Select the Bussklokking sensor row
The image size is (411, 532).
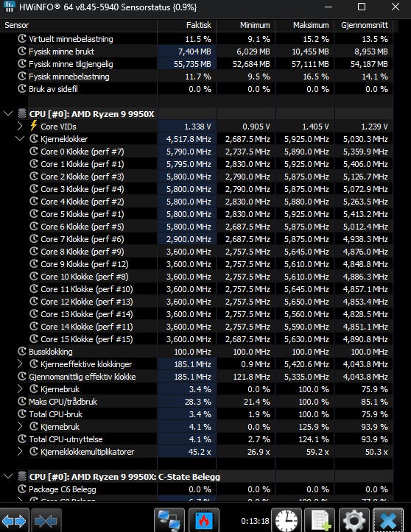(x=197, y=352)
